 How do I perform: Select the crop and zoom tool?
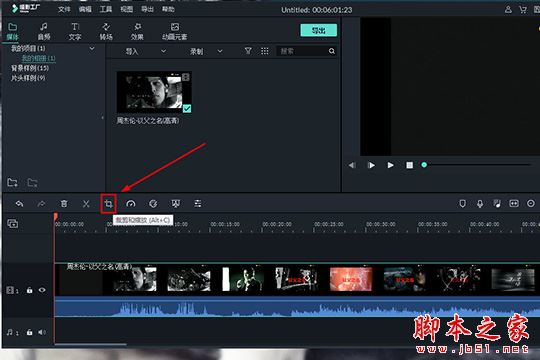108,204
